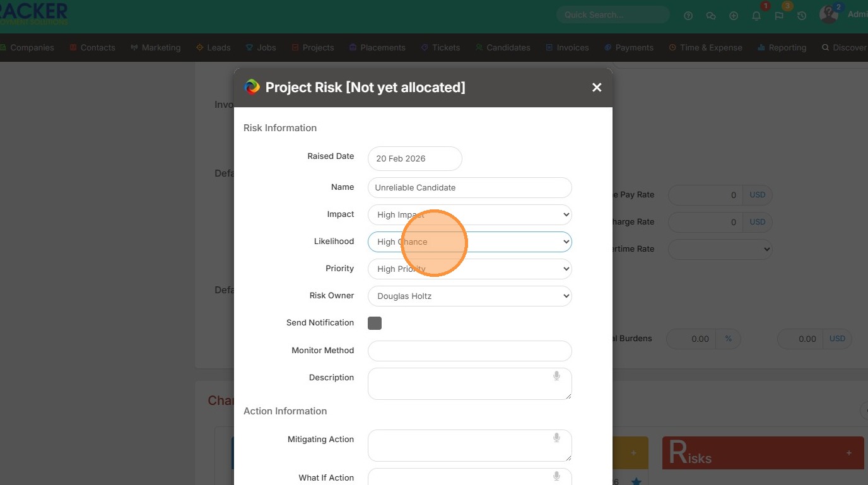Click the Monitor Method input field
The height and width of the screenshot is (485, 868).
tap(469, 351)
